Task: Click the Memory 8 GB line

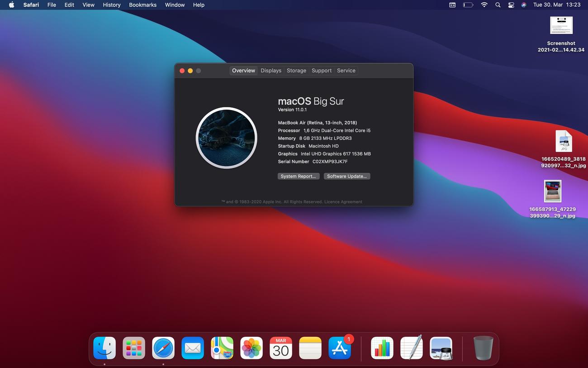Action: [315, 138]
